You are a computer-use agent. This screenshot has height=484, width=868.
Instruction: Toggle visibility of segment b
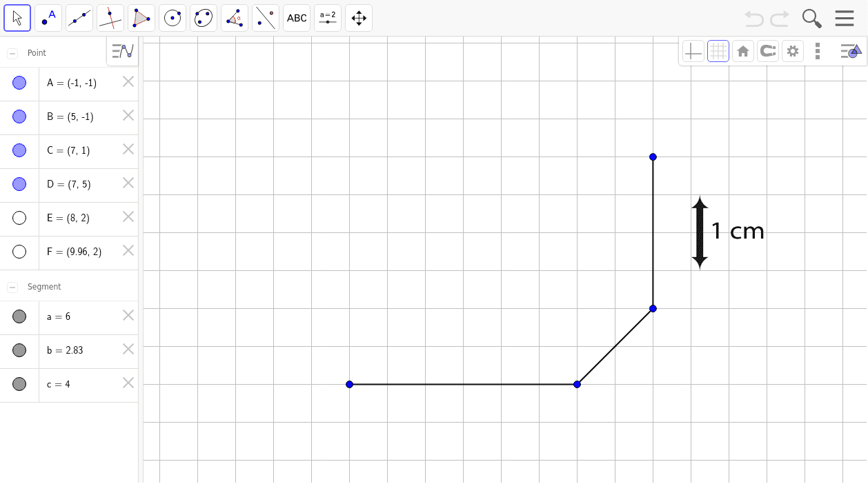tap(19, 350)
